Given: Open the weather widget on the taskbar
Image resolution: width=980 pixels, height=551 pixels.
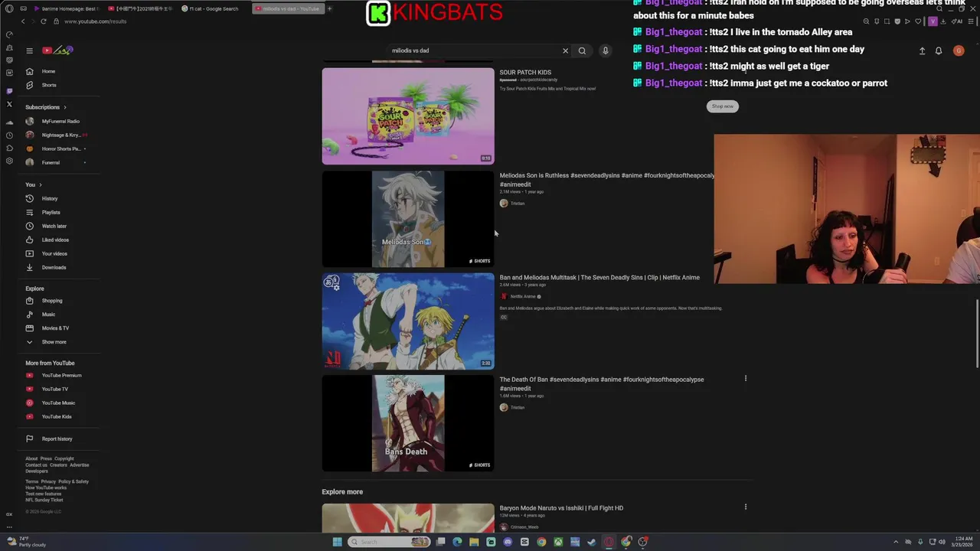Looking at the screenshot, I should (27, 542).
